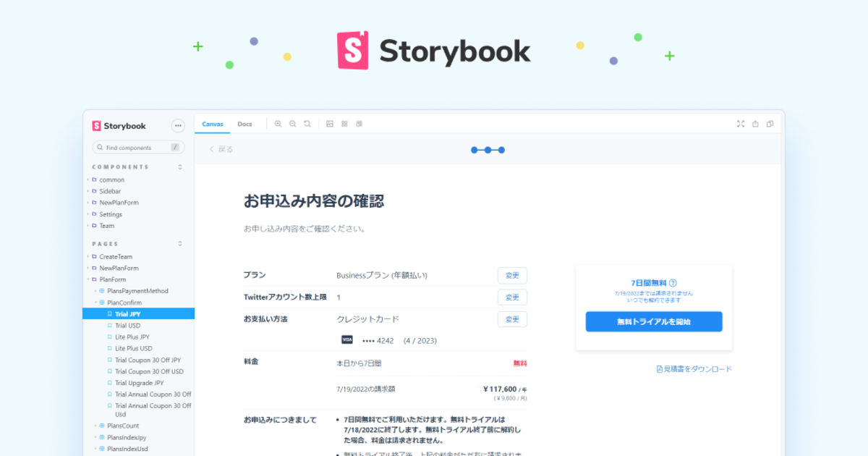Zoom out on the canvas
Viewport: 868px width, 456px height.
(x=293, y=124)
